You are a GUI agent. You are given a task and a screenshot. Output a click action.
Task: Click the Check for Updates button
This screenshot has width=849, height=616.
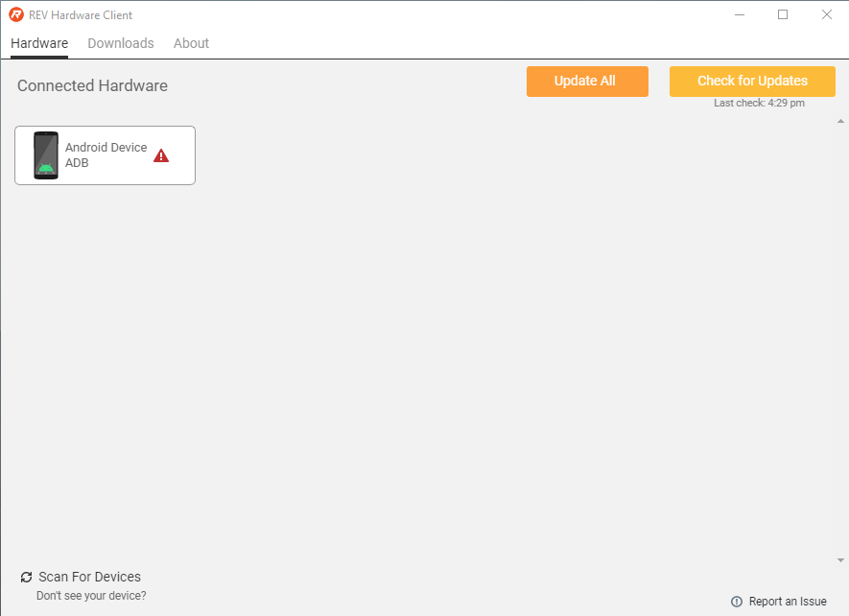coord(753,82)
